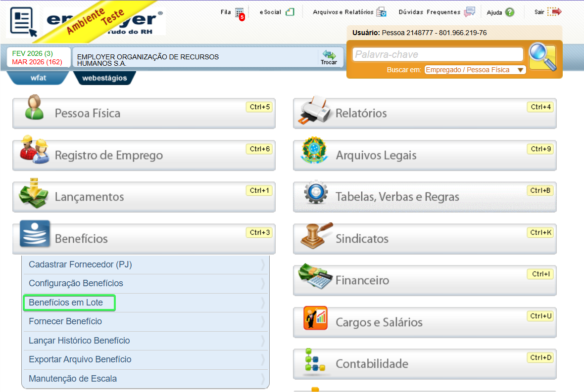Select Exportar Arquivo Benefício

(x=146, y=360)
